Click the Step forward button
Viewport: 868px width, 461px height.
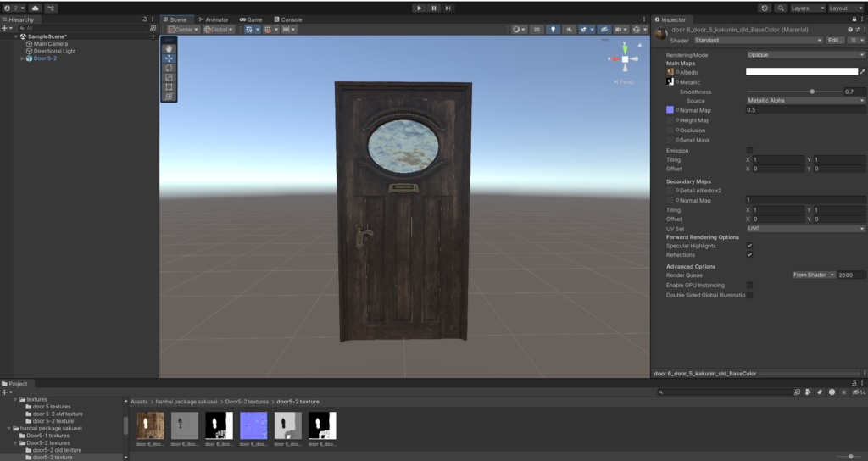448,8
